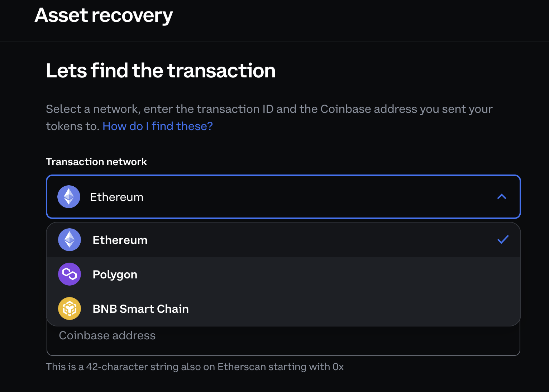Screen dimensions: 549x392
Task: Click the Asset recovery page title
Action: click(103, 15)
